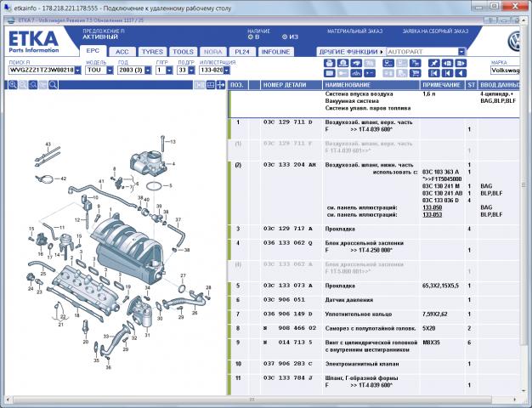Click the four-arrow move icon above illustration
This screenshot has height=408, width=532.
[x=221, y=85]
